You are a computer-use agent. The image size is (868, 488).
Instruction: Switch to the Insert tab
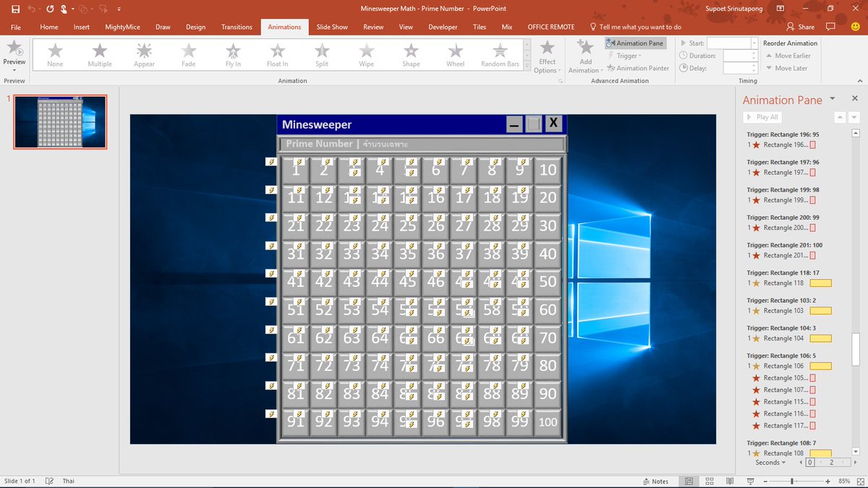pos(82,27)
